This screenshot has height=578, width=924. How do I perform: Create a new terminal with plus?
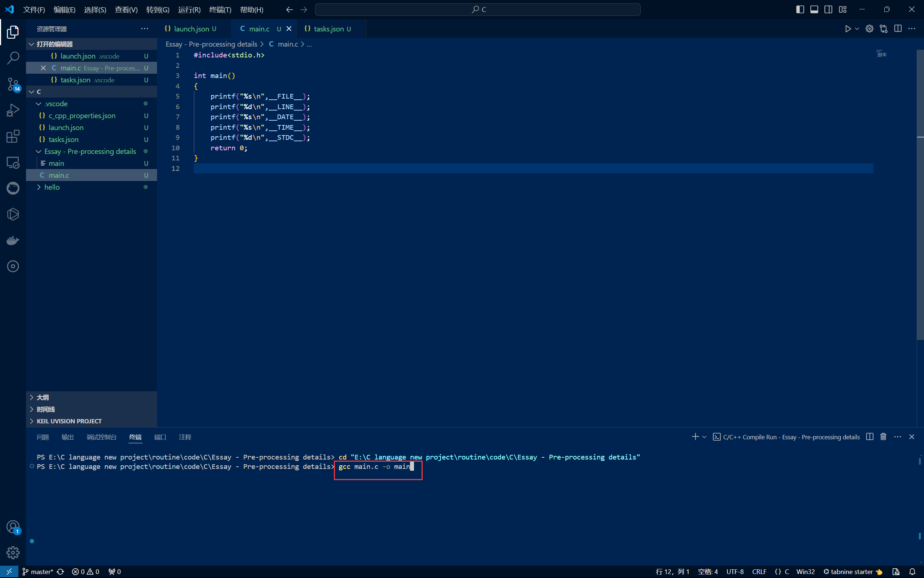(695, 436)
